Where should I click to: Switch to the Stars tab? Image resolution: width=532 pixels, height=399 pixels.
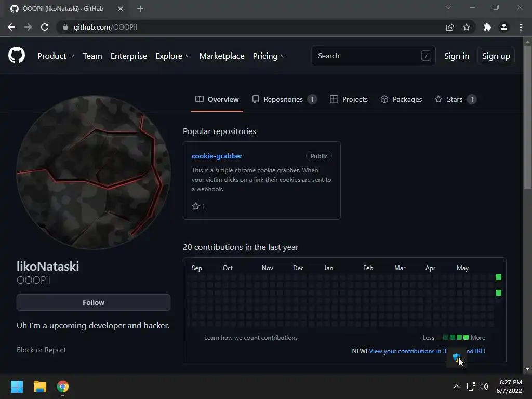pyautogui.click(x=455, y=99)
